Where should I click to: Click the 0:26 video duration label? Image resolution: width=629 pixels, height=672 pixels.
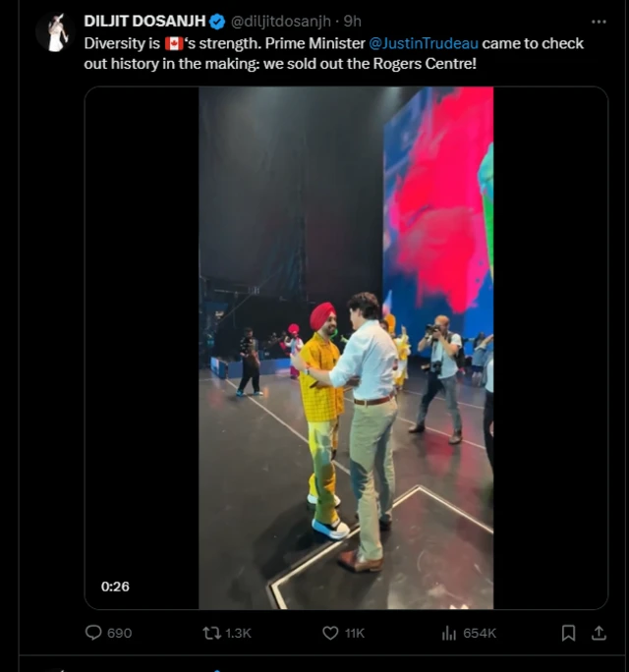[x=115, y=587]
